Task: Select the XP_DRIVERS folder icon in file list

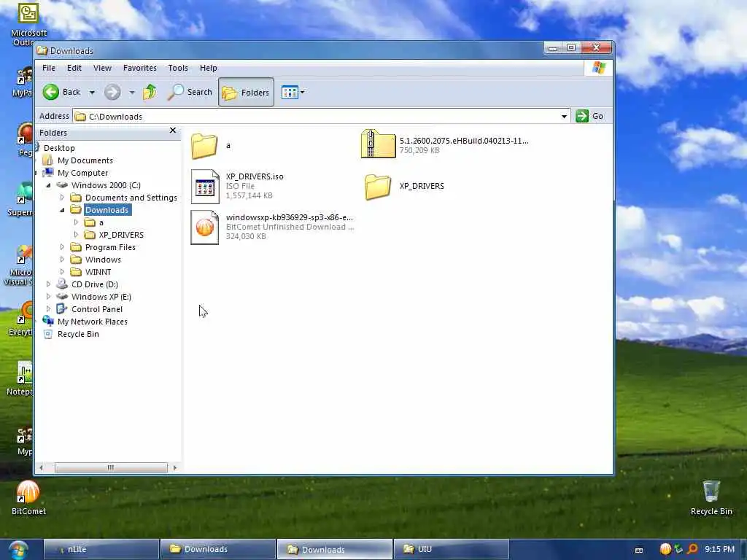Action: (378, 186)
